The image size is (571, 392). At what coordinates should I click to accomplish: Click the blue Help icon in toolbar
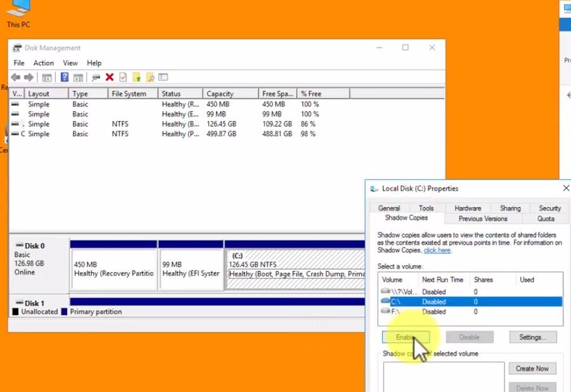coord(64,77)
